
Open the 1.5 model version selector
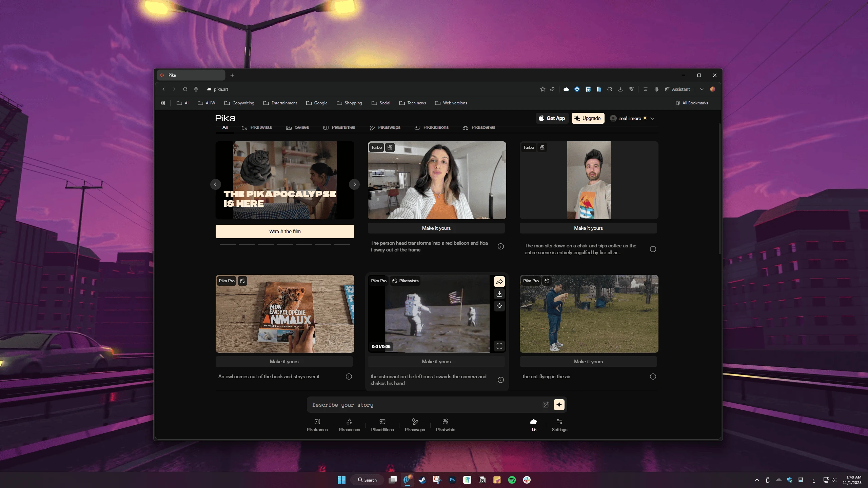534,425
